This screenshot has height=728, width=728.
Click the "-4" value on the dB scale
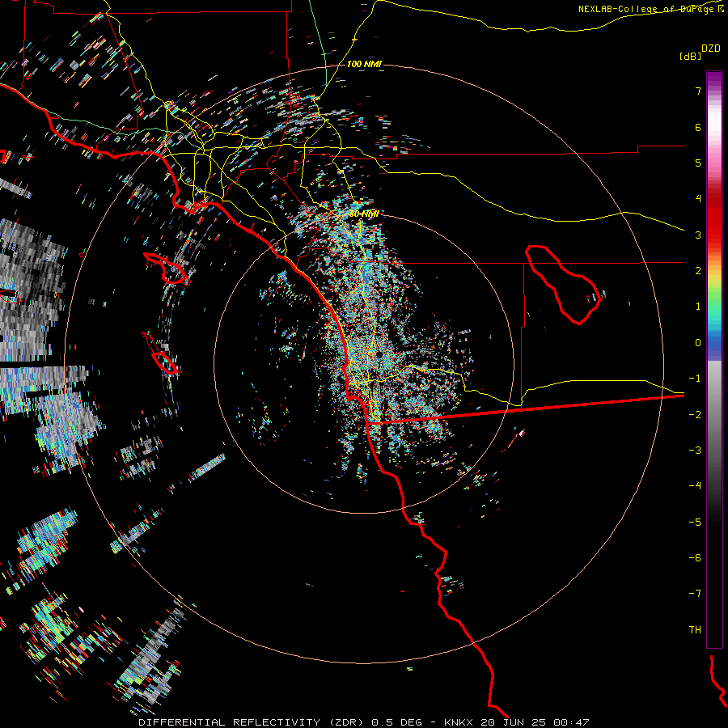click(695, 486)
